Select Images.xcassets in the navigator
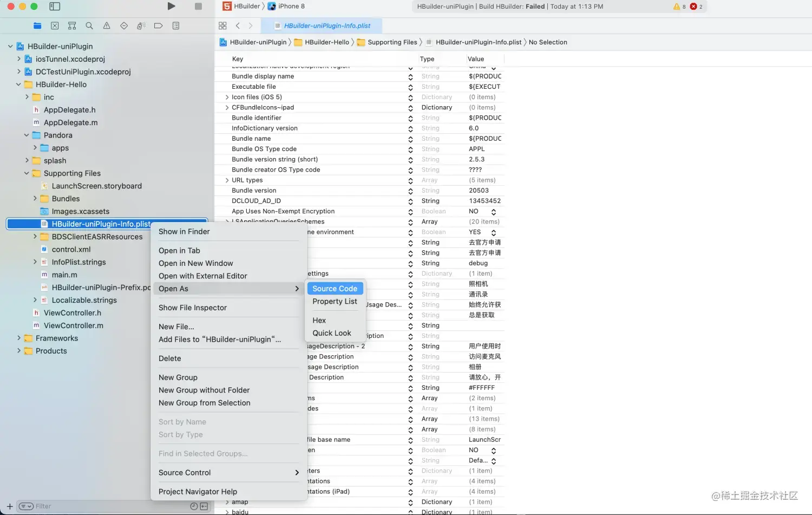This screenshot has height=515, width=812. click(x=80, y=211)
